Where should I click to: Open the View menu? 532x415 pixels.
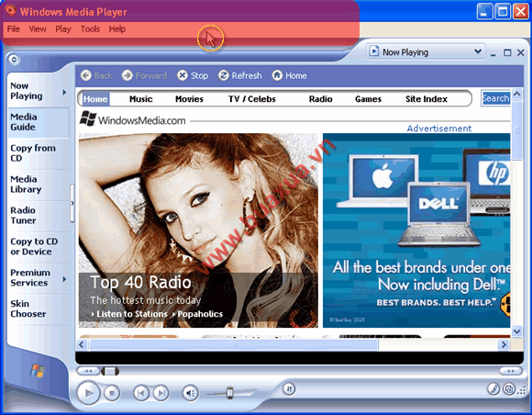38,29
